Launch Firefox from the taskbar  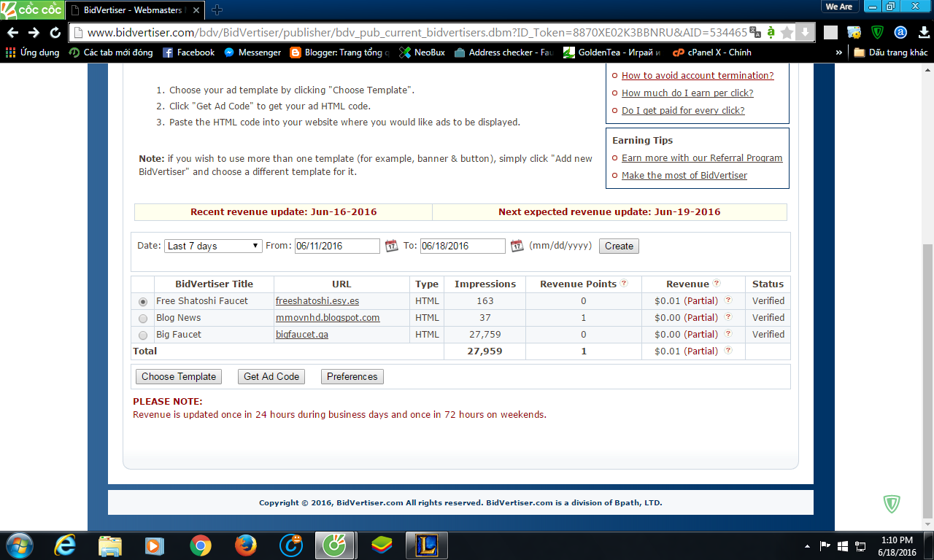tap(246, 545)
